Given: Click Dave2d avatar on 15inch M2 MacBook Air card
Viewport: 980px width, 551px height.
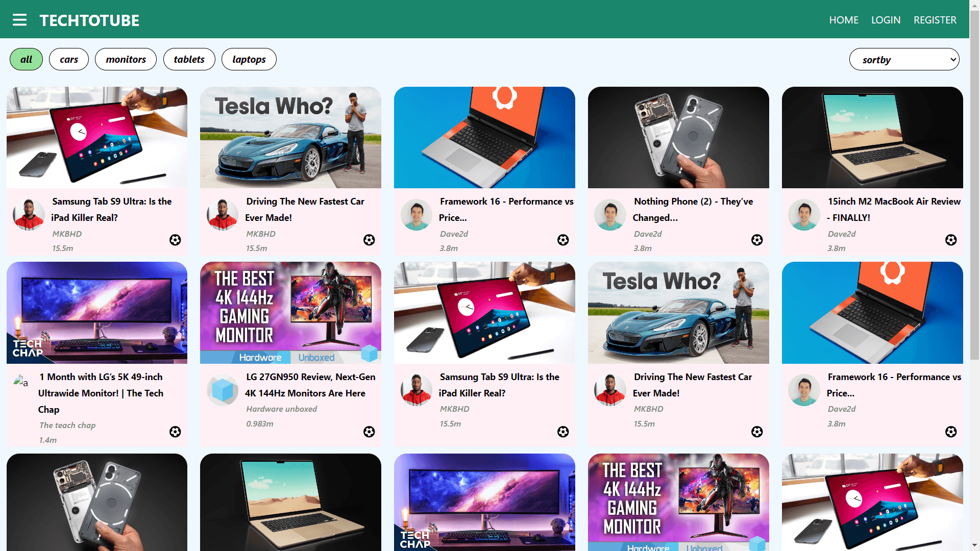Looking at the screenshot, I should click(x=804, y=215).
